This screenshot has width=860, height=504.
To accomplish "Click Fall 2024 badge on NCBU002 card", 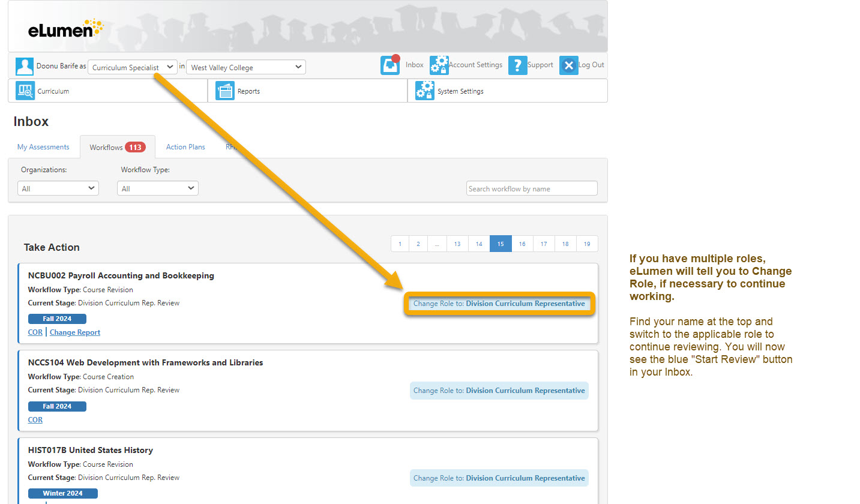I will (57, 319).
